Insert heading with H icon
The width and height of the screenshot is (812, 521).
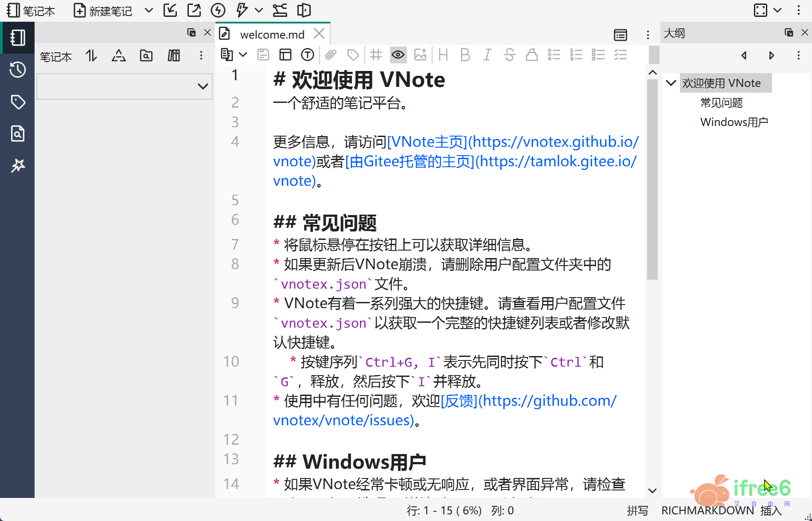pyautogui.click(x=443, y=55)
